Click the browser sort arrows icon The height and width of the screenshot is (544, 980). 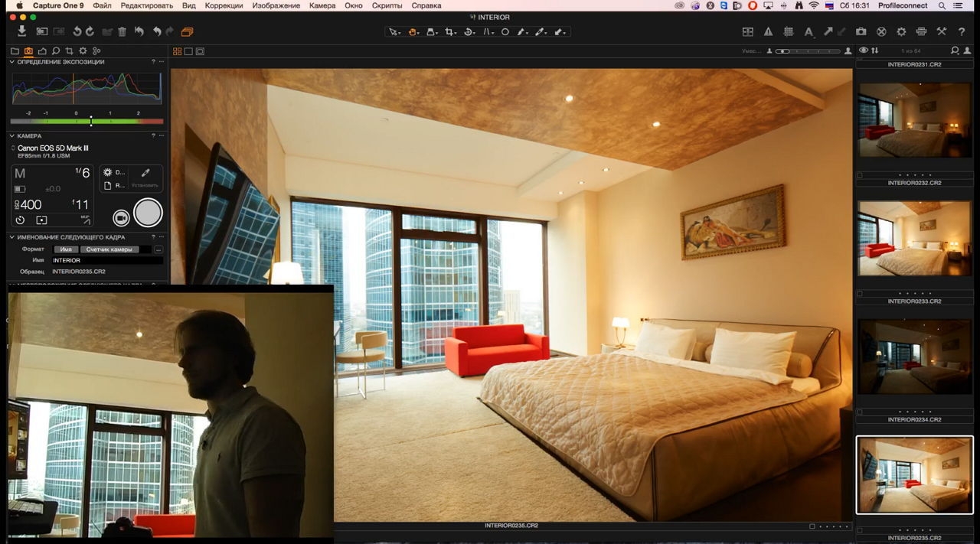[874, 50]
